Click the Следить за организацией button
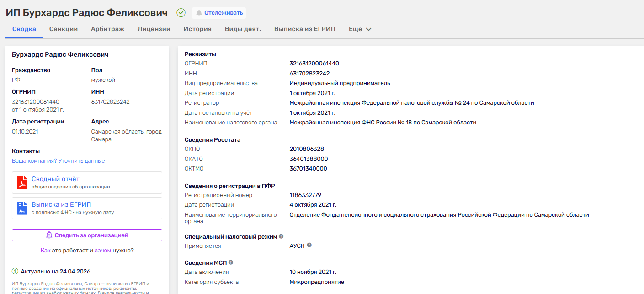The width and height of the screenshot is (644, 294). (x=87, y=235)
